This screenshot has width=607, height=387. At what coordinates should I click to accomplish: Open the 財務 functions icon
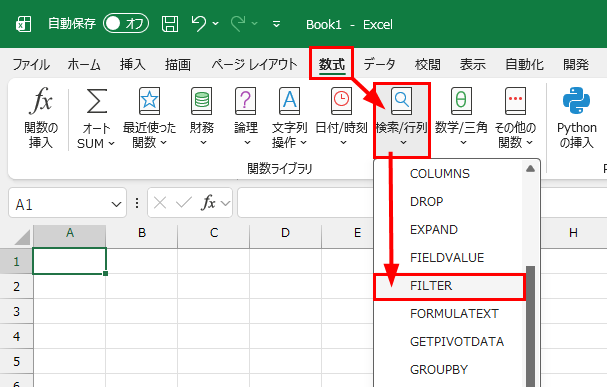tap(202, 101)
